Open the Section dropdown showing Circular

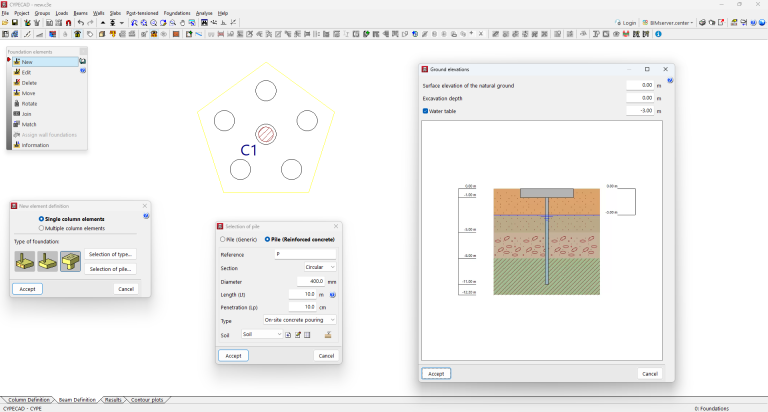[320, 267]
